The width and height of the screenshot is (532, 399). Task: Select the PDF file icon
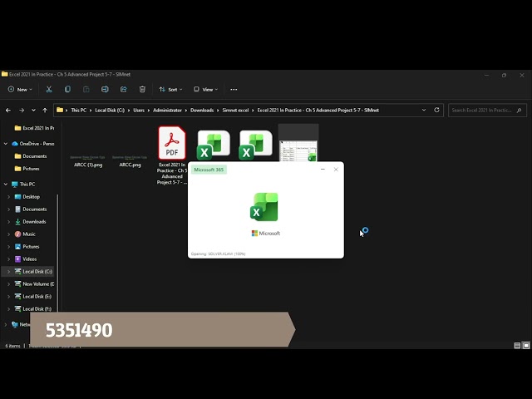[x=172, y=143]
